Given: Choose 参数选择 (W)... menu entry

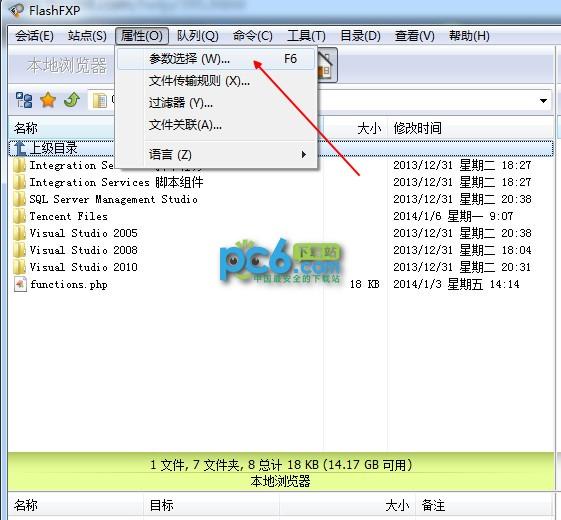Looking at the screenshot, I should point(216,59).
